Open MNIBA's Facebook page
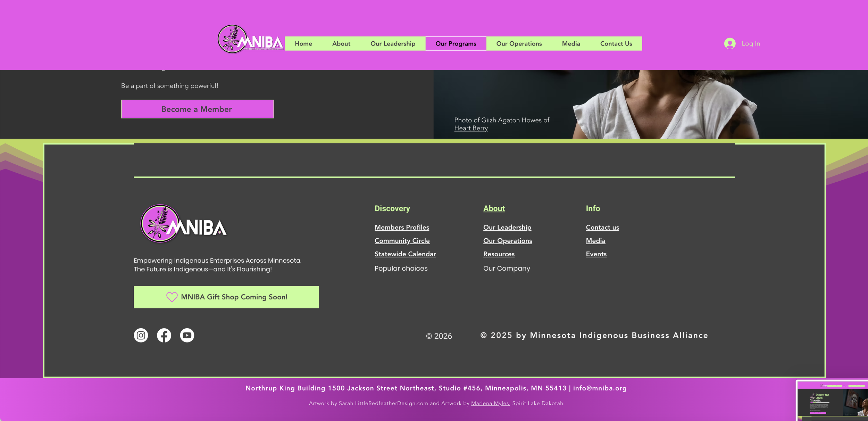The width and height of the screenshot is (868, 421). (x=164, y=335)
